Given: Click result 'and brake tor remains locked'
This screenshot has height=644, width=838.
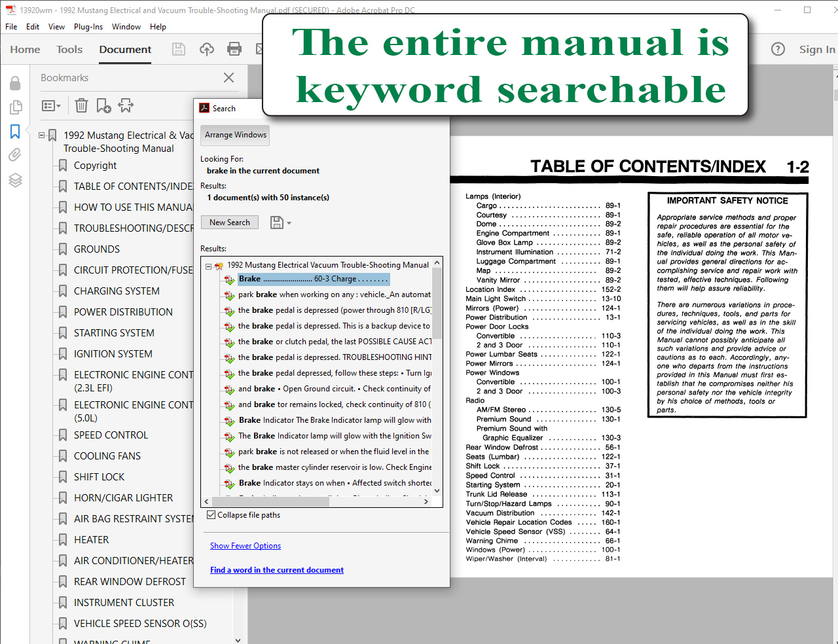Looking at the screenshot, I should coord(334,404).
